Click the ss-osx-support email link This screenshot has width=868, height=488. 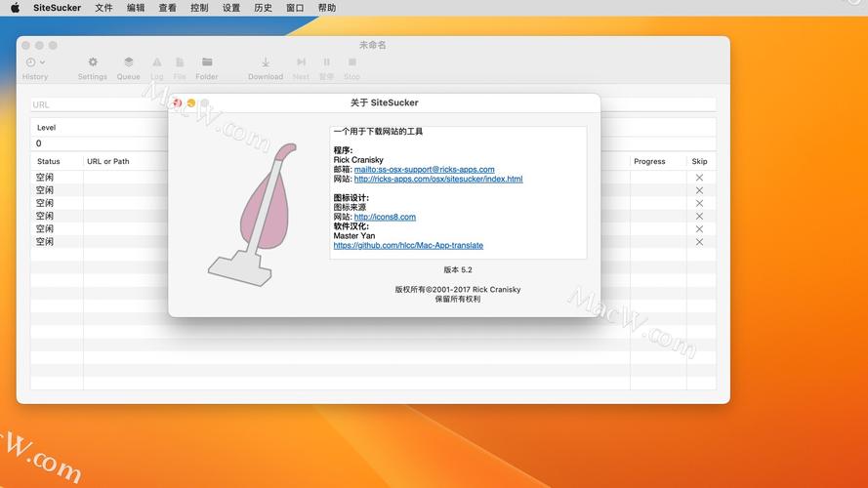[x=424, y=169]
